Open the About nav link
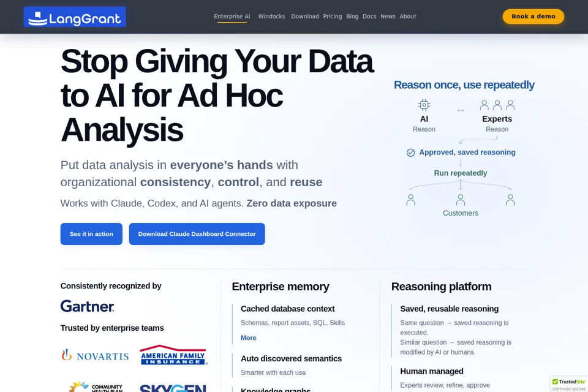 pyautogui.click(x=408, y=17)
